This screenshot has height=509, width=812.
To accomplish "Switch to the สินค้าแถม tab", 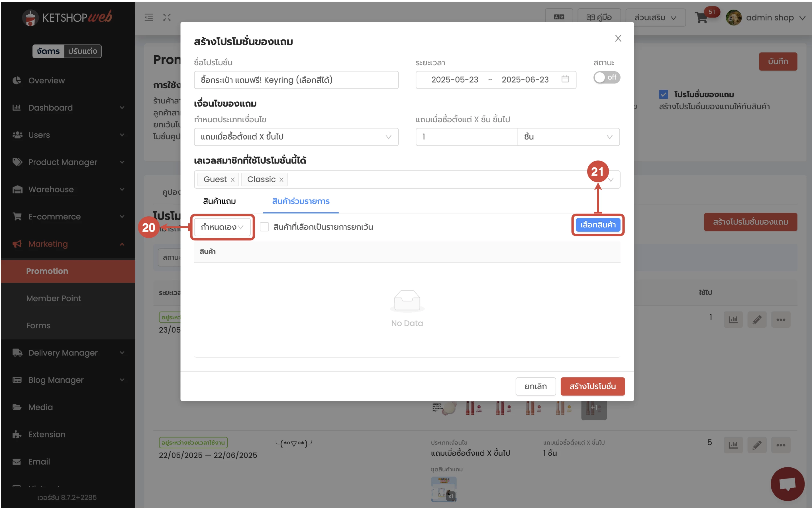I will tap(219, 201).
